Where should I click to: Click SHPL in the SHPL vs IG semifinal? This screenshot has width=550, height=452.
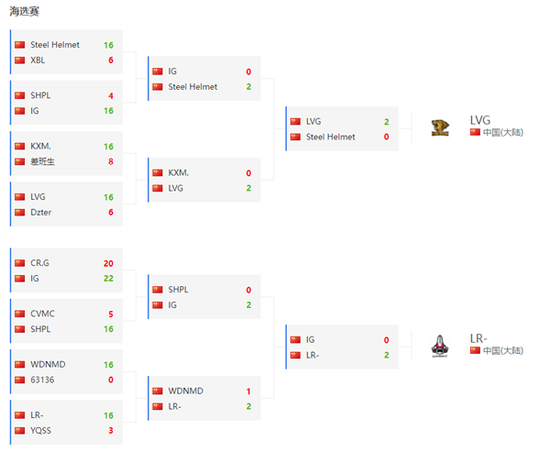tap(178, 290)
